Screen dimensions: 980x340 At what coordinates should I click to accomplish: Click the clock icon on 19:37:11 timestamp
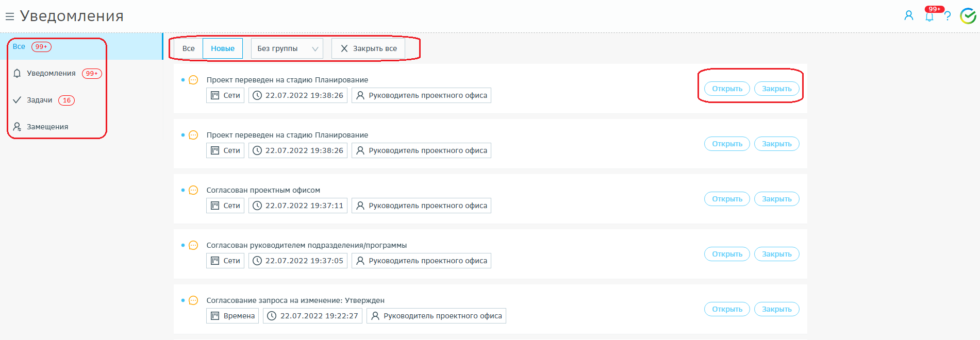257,206
